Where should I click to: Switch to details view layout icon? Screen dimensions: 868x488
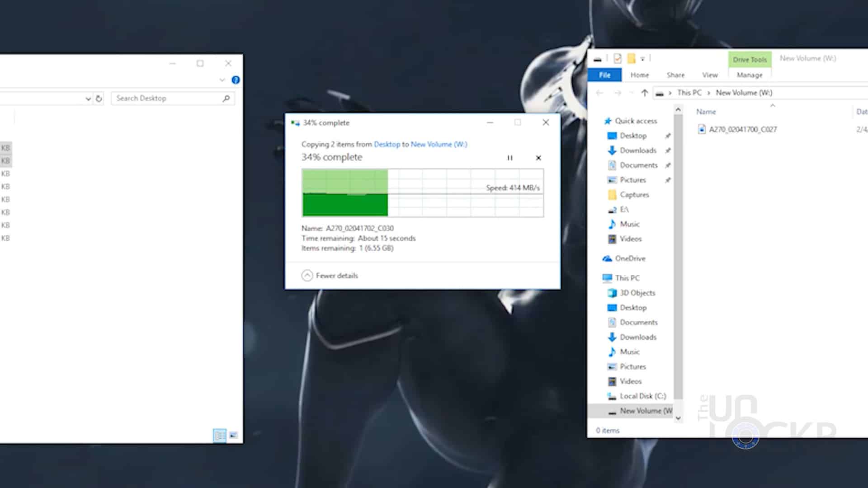click(x=219, y=435)
